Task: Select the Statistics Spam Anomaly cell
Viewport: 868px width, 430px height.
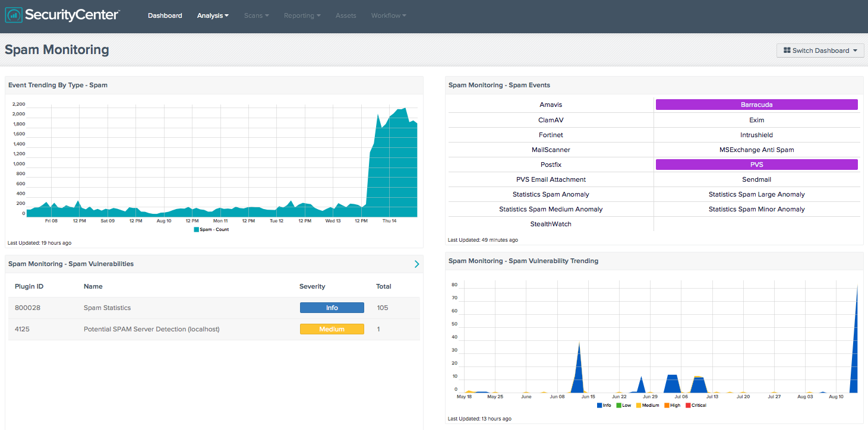Action: pyautogui.click(x=551, y=194)
